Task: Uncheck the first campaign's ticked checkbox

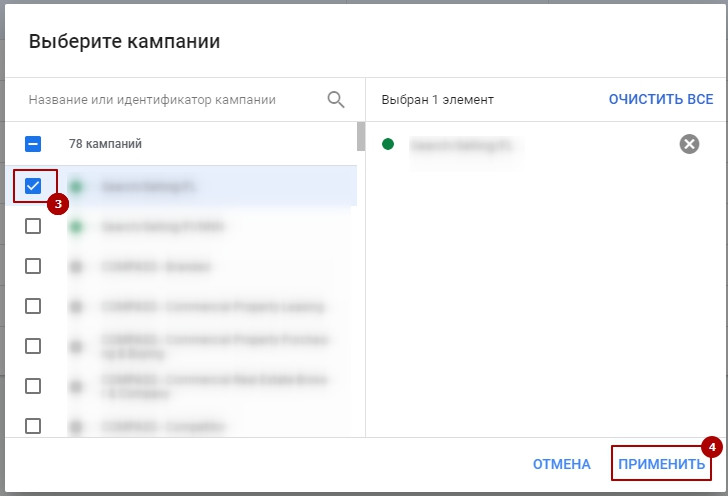Action: 33,186
